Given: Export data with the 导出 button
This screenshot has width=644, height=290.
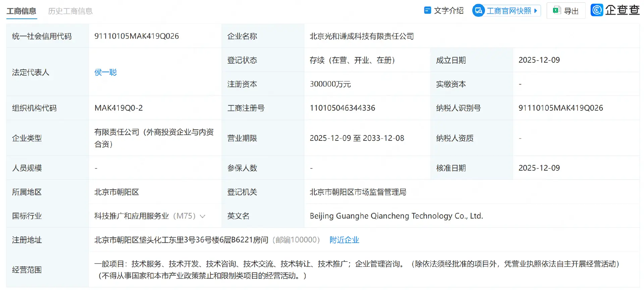Looking at the screenshot, I should pyautogui.click(x=566, y=11).
